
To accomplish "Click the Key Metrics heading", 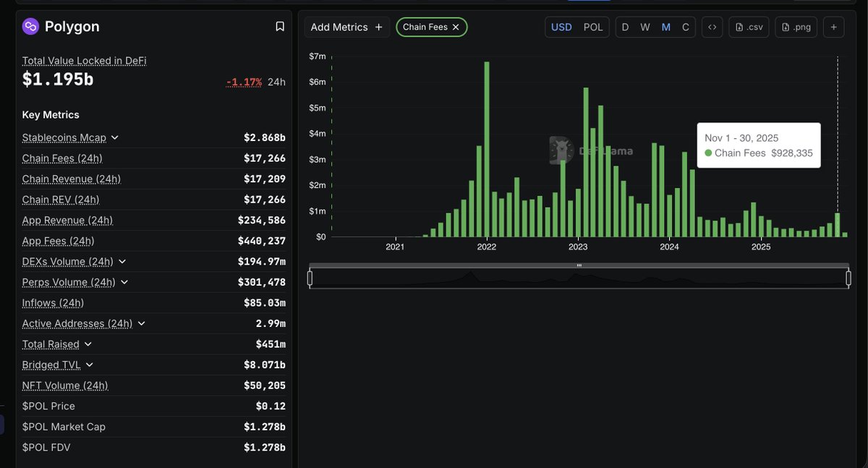I will point(51,115).
